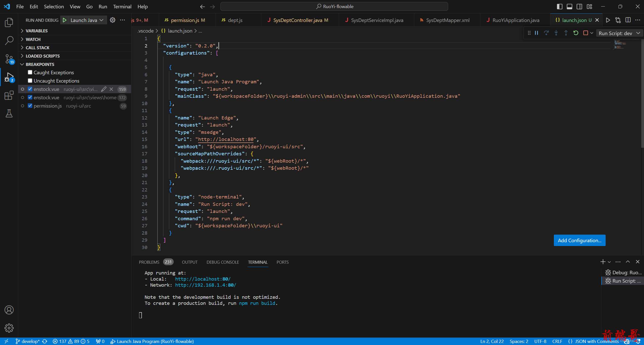Open the Run and Debug activity icon
This screenshot has height=345, width=644.
[9, 77]
